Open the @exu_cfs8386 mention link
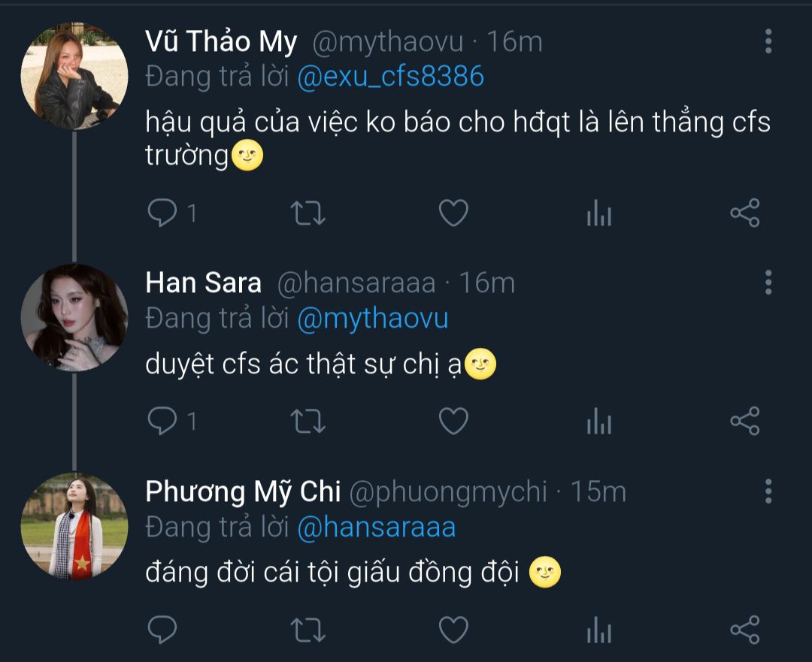This screenshot has width=812, height=662. [390, 77]
